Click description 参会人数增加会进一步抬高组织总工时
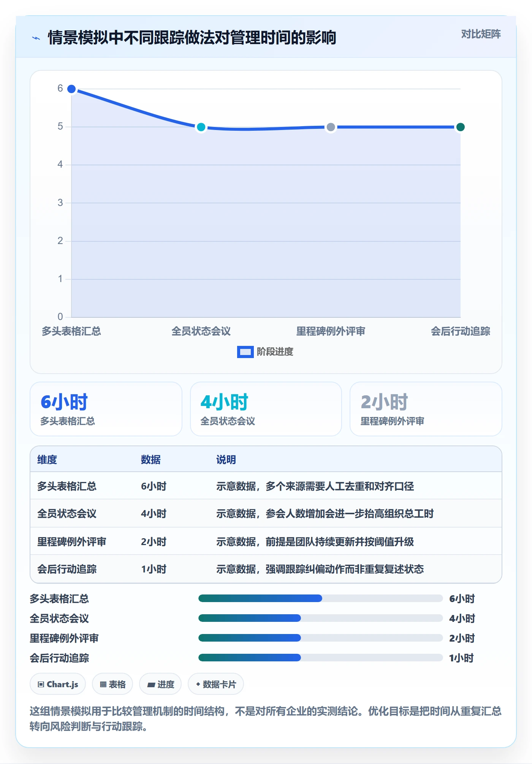The image size is (532, 764). coord(350,514)
